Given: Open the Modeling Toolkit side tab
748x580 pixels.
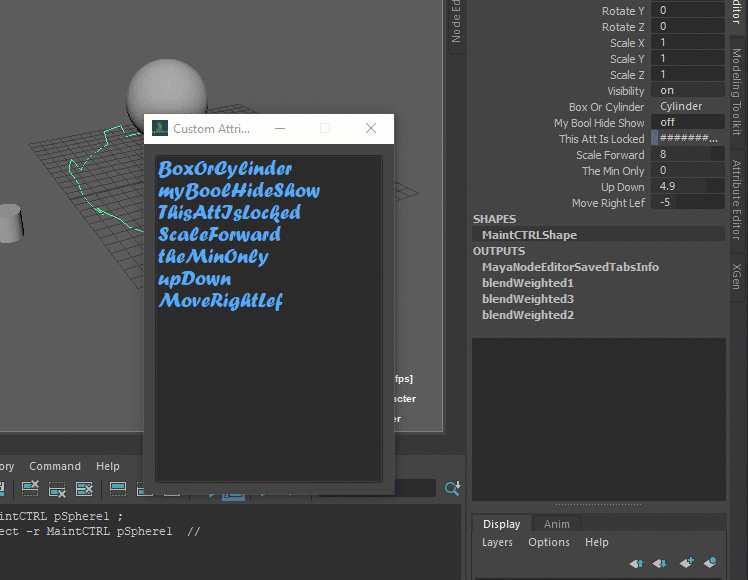Looking at the screenshot, I should 737,92.
